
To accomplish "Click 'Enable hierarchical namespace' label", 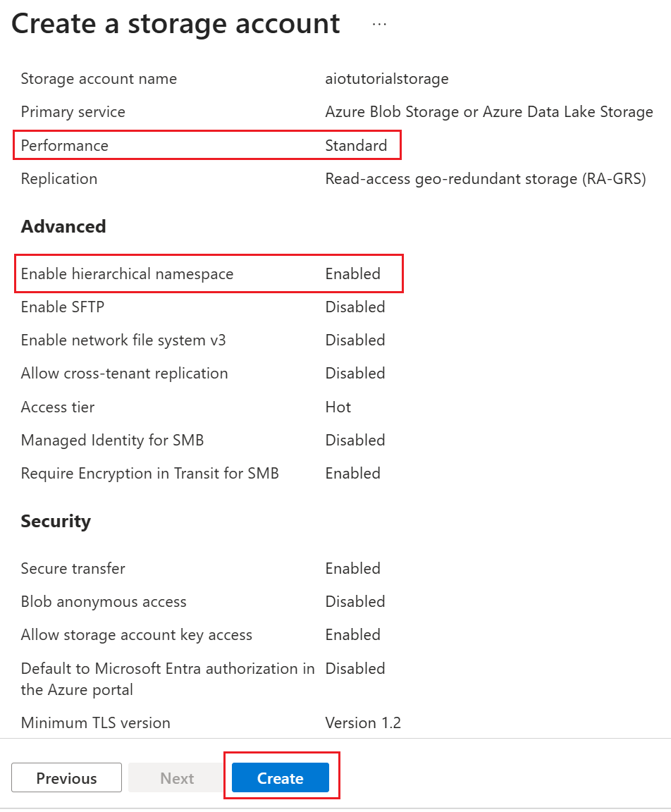I will [127, 274].
